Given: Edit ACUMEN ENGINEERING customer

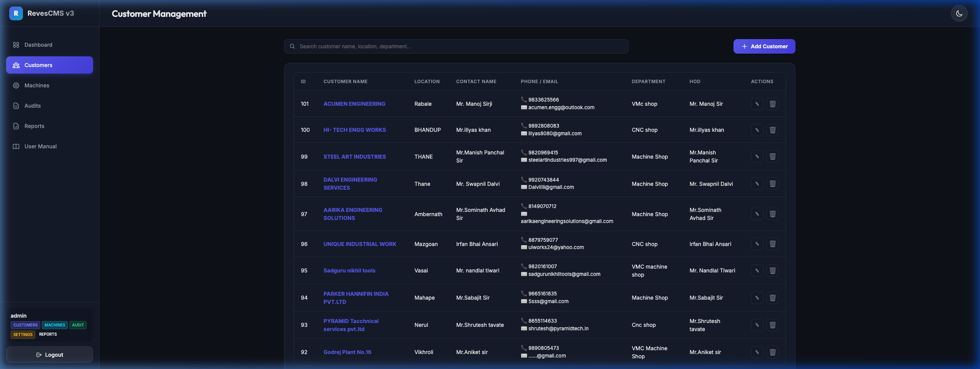Looking at the screenshot, I should (757, 104).
